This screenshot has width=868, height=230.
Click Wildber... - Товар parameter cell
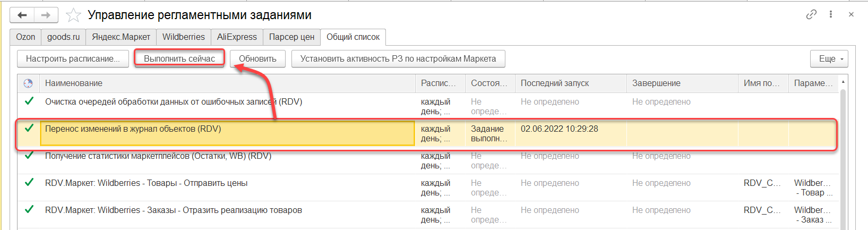tap(813, 188)
